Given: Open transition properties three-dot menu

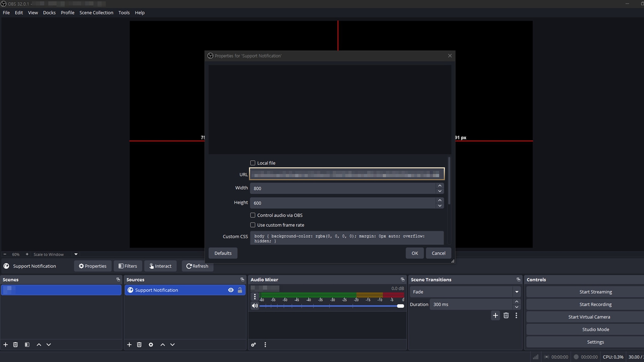Looking at the screenshot, I should pyautogui.click(x=516, y=315).
